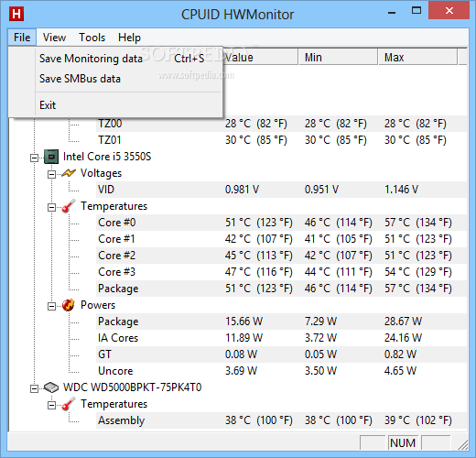476x458 pixels.
Task: Minimize the HWMonitor window
Action: [392, 12]
